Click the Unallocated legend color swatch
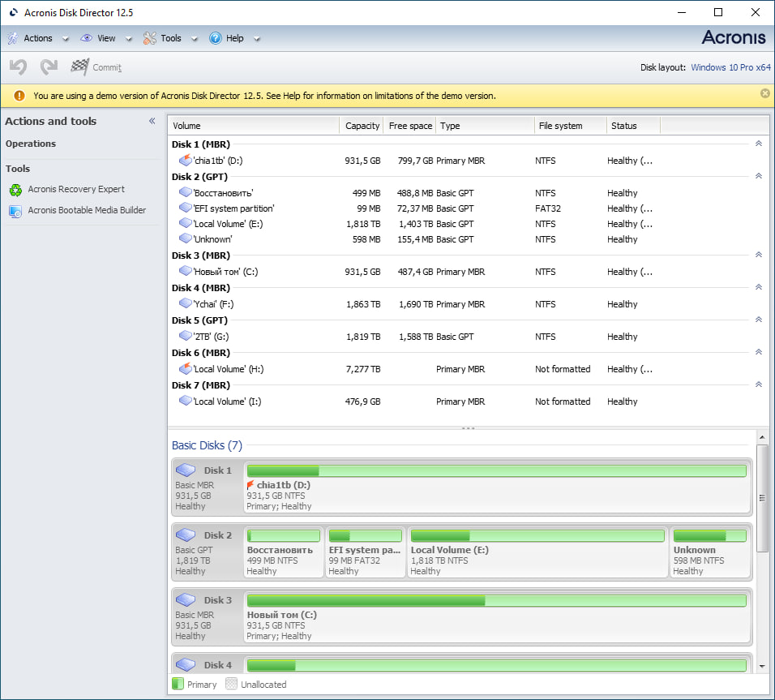The image size is (775, 700). click(x=231, y=684)
